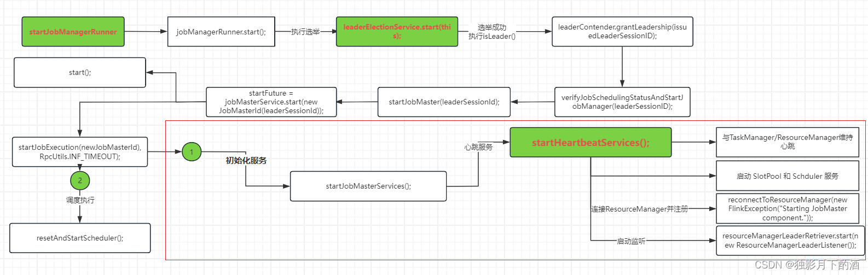
Task: Click the resetAndStartScheduler(); box
Action: (x=80, y=238)
